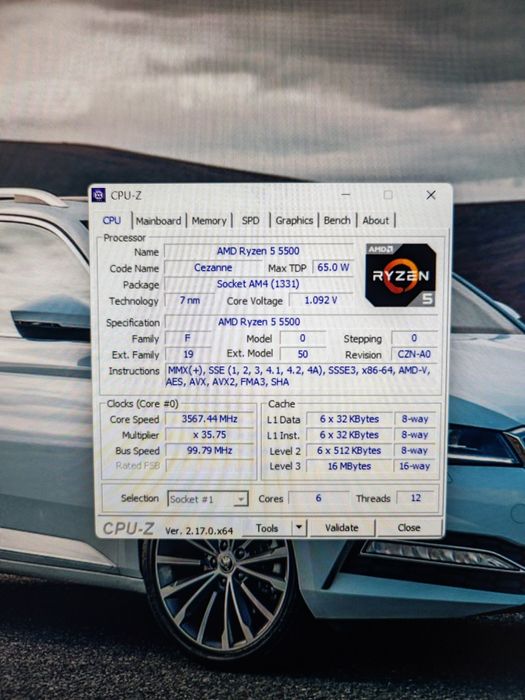The height and width of the screenshot is (700, 525).
Task: Minimize the CPU-Z window
Action: [x=346, y=195]
